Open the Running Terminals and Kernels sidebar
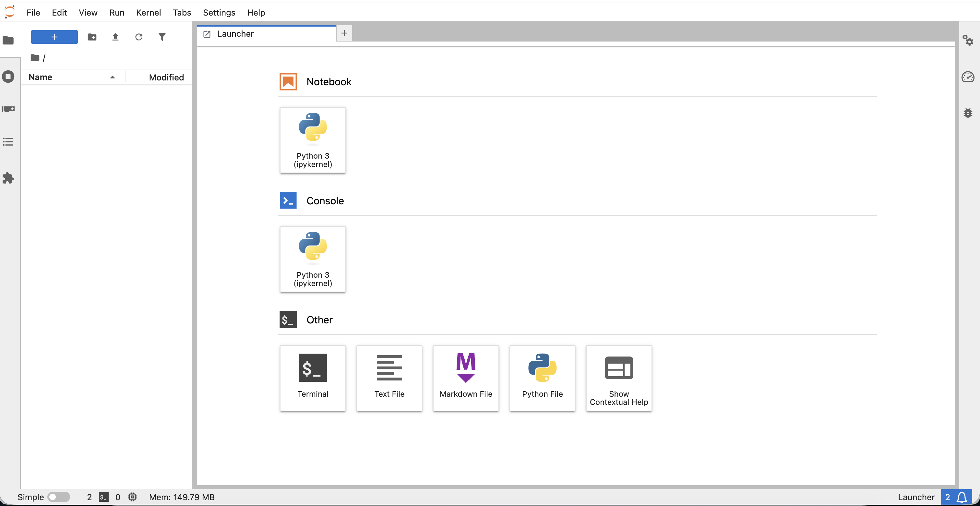This screenshot has height=506, width=980. tap(8, 77)
